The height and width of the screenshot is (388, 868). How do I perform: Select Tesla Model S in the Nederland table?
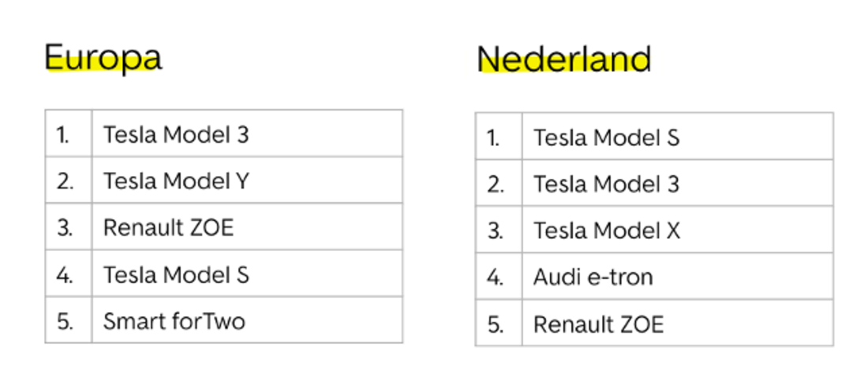coord(606,138)
